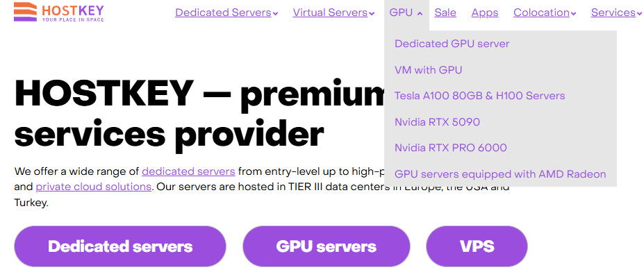The height and width of the screenshot is (272, 644).
Task: Open GPU servers equipped with AMD Radeon
Action: 500,174
